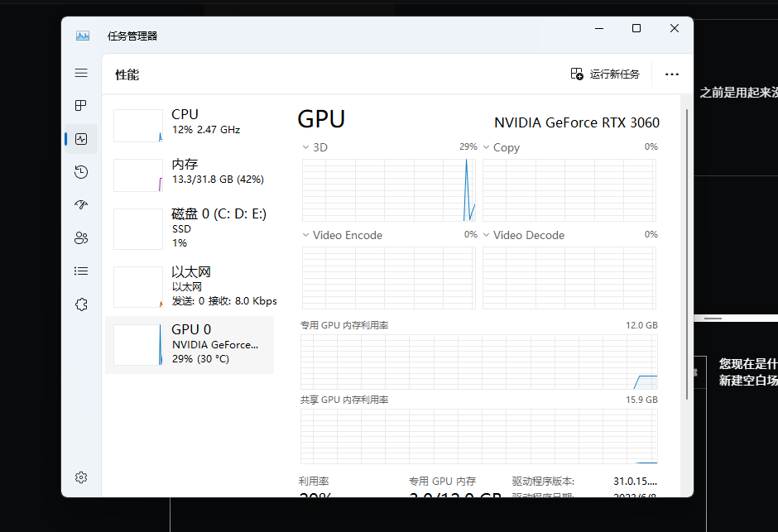Select the CPU performance entry
Viewport: 778px width, 532px height.
190,126
